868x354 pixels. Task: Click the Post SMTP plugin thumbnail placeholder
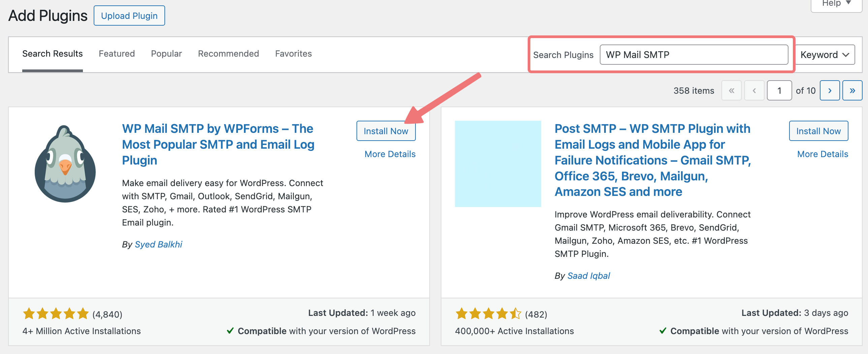pyautogui.click(x=498, y=164)
